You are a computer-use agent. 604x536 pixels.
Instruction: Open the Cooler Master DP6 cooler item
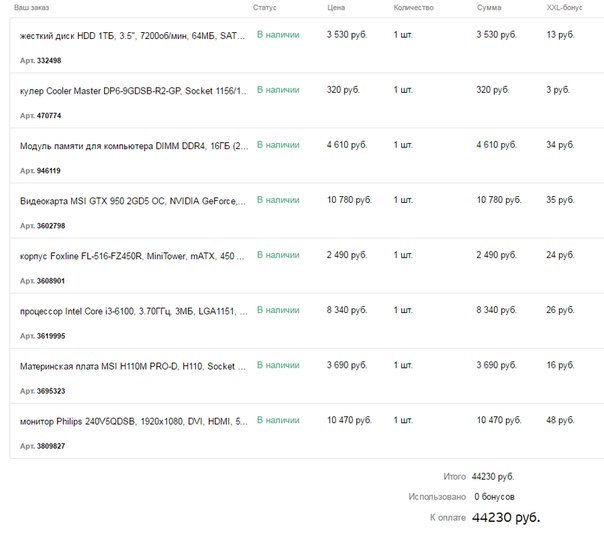[x=134, y=91]
